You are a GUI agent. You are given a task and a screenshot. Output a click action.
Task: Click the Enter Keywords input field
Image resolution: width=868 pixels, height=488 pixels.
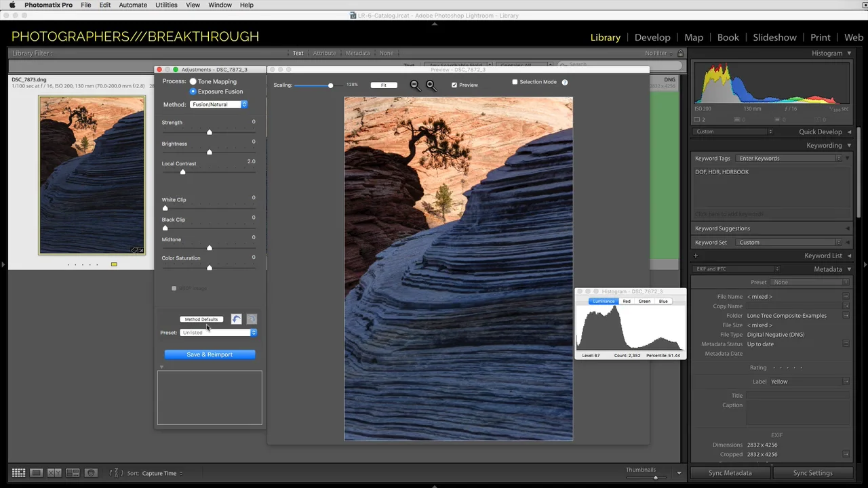tap(789, 159)
